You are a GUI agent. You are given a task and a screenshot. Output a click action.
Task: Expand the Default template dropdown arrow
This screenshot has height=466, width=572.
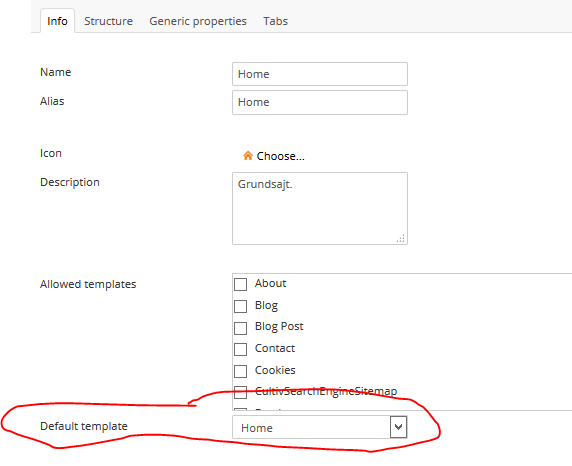point(398,427)
